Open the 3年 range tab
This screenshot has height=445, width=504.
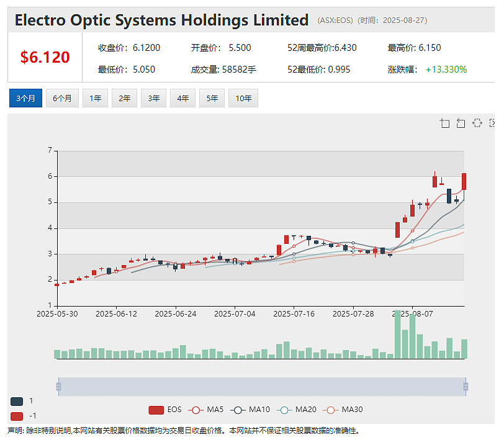[x=154, y=98]
